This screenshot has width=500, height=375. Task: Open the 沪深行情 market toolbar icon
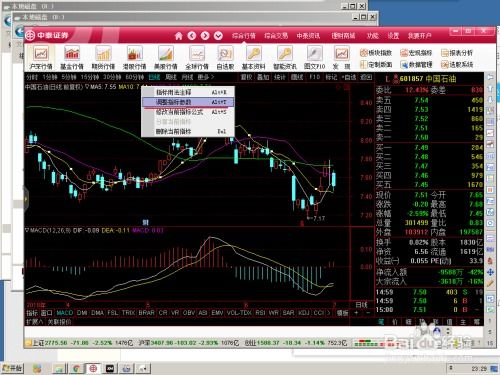click(x=41, y=57)
